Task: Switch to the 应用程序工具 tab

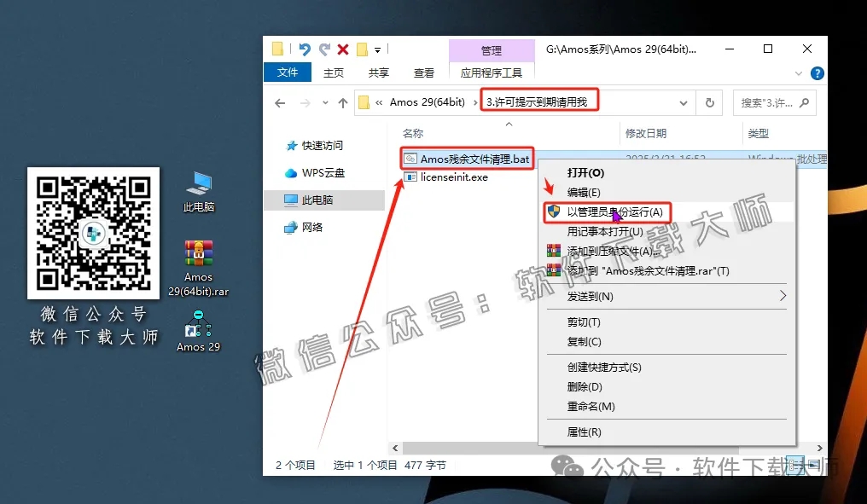Action: pos(492,72)
